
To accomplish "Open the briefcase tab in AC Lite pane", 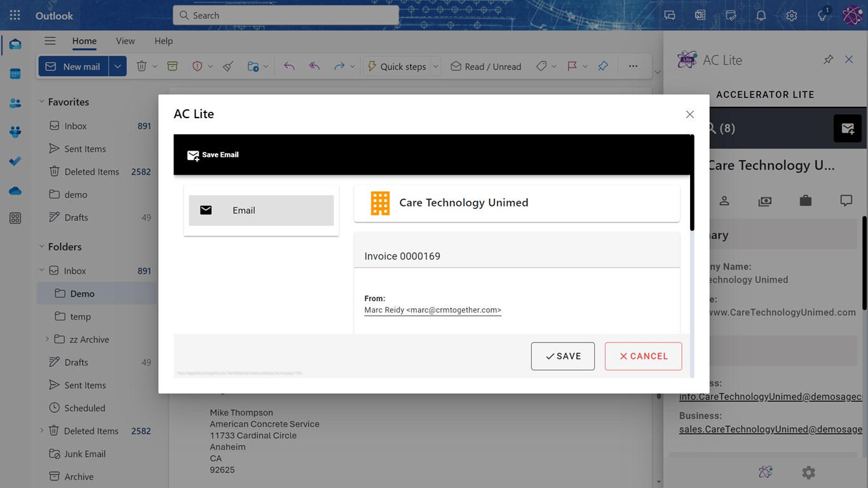I will tap(806, 201).
